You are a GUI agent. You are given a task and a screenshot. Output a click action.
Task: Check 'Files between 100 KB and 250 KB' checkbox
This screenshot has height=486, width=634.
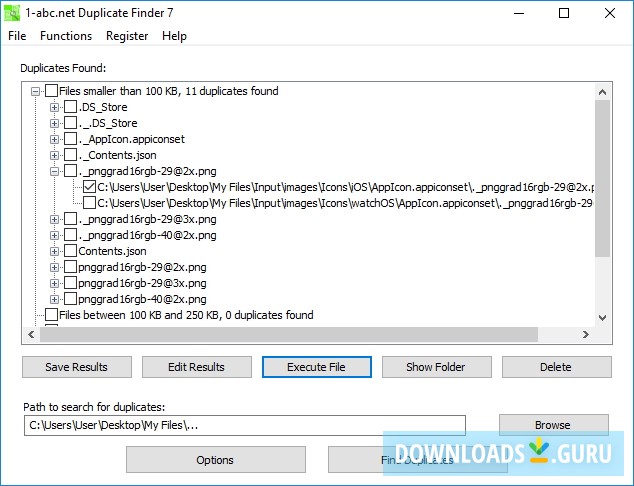click(x=51, y=315)
